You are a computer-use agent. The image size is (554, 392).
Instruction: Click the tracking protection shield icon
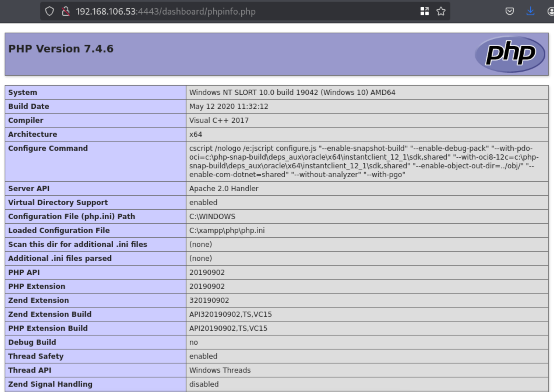(x=50, y=11)
